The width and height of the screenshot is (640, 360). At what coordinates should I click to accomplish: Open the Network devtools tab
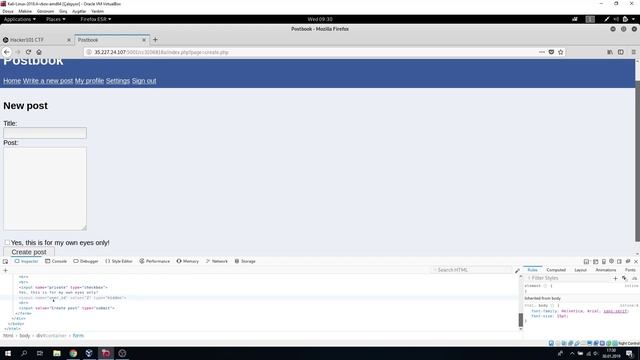coord(216,261)
